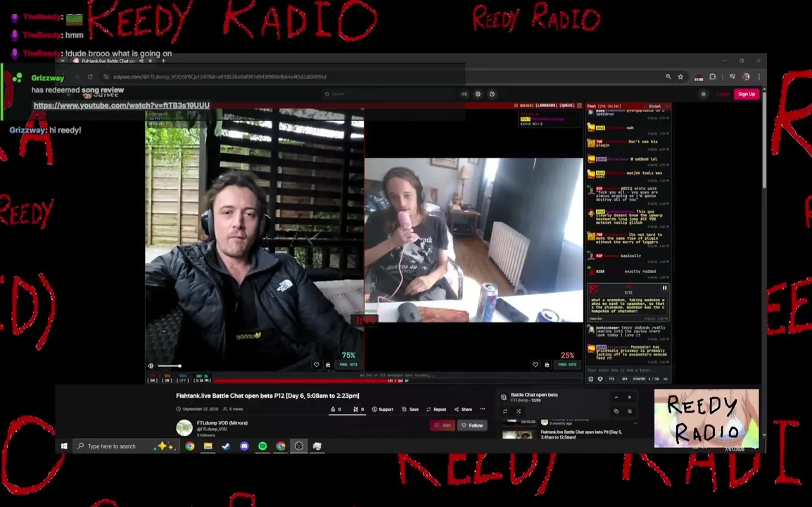The height and width of the screenshot is (507, 812).
Task: Open the Chrome extensions puzzle icon
Action: [713, 77]
